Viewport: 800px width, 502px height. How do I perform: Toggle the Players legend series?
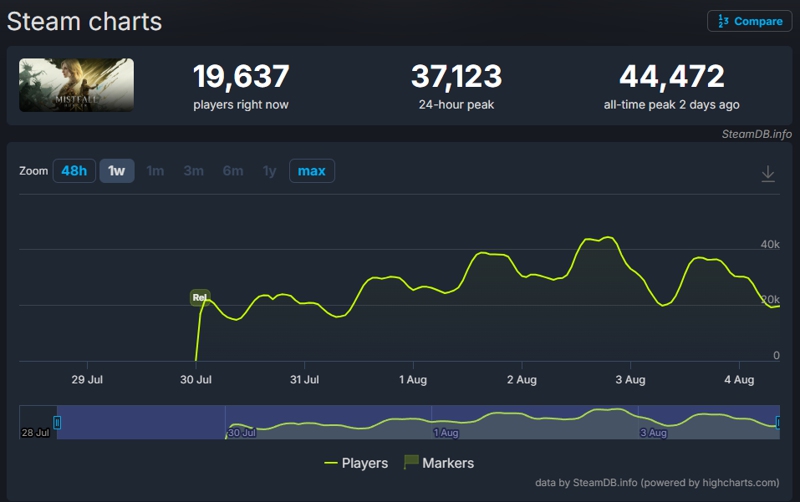[356, 463]
